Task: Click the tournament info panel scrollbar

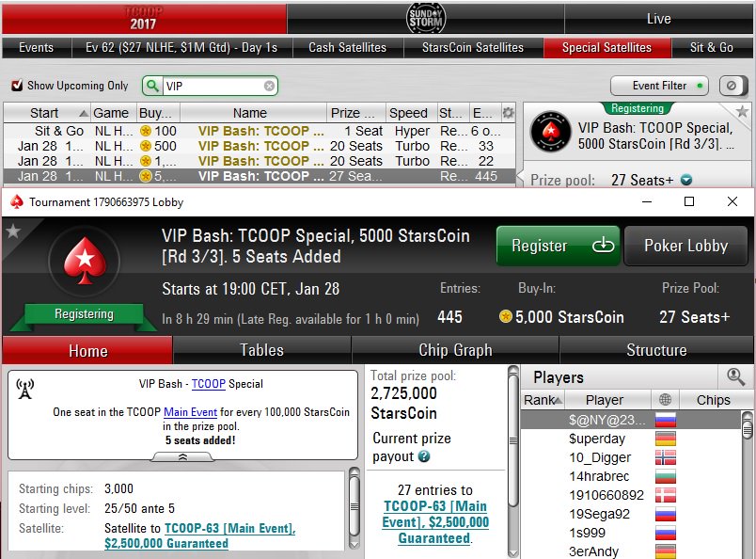Action: point(354,508)
